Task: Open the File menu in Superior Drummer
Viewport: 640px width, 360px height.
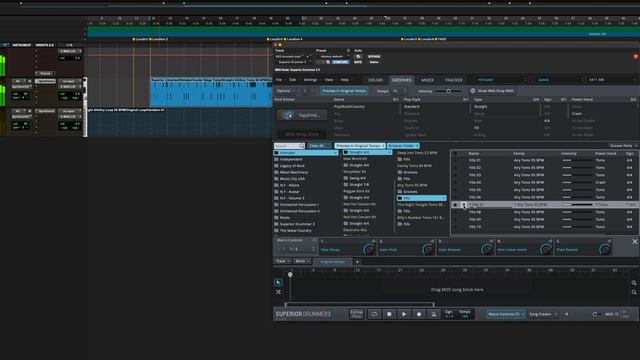Action: tap(279, 80)
